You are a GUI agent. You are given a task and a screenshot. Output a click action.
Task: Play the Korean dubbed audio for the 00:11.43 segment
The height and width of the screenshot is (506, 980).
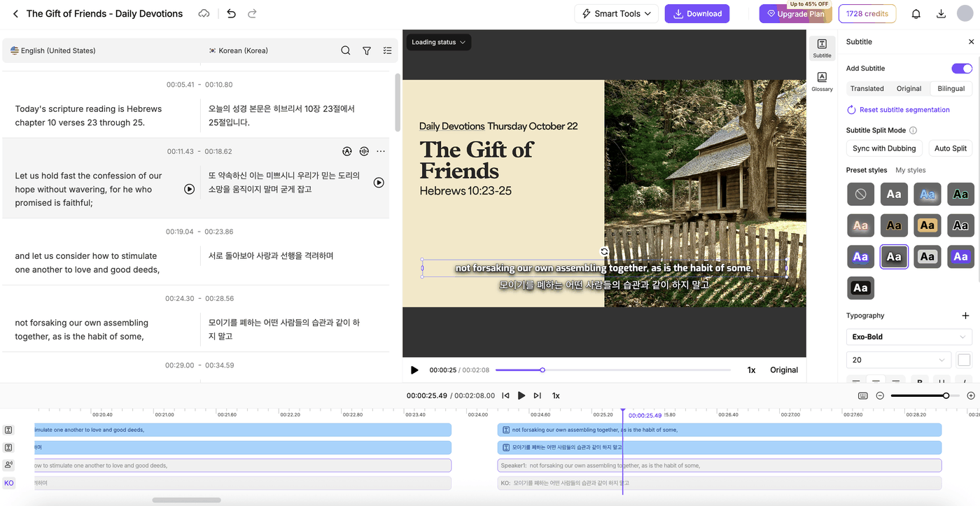pyautogui.click(x=379, y=183)
